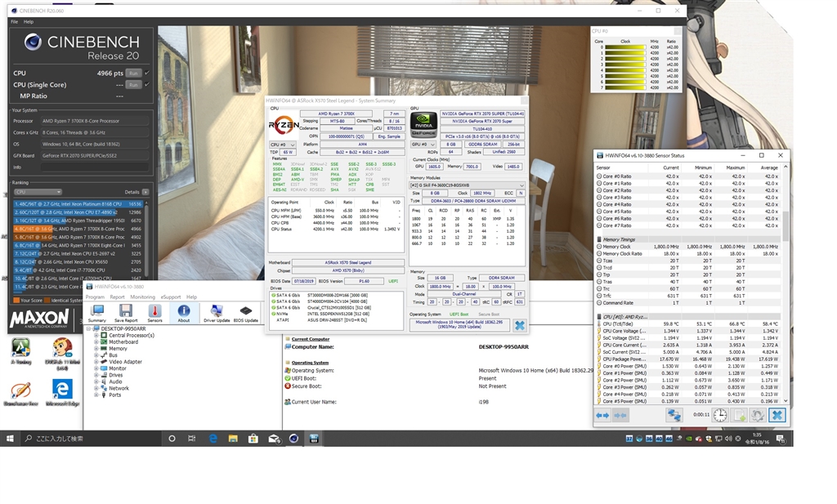
Task: Select the CPU (Tctl/Tdie) sensor row
Action: [x=688, y=323]
